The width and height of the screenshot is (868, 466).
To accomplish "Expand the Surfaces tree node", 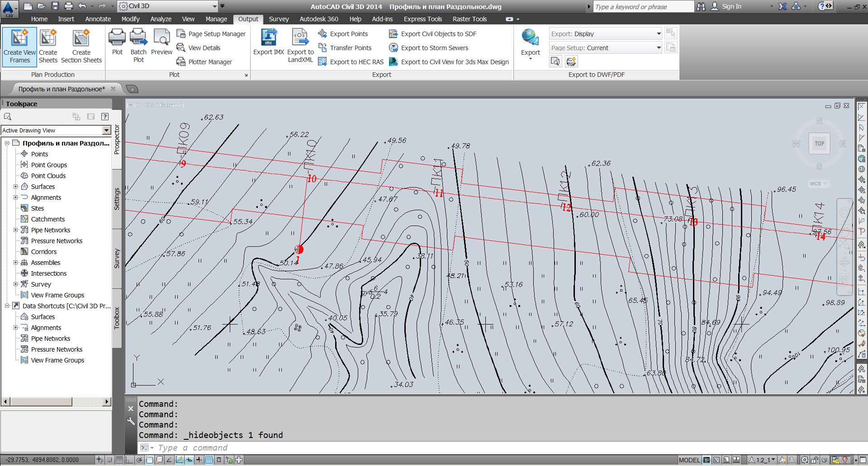I will click(16, 187).
